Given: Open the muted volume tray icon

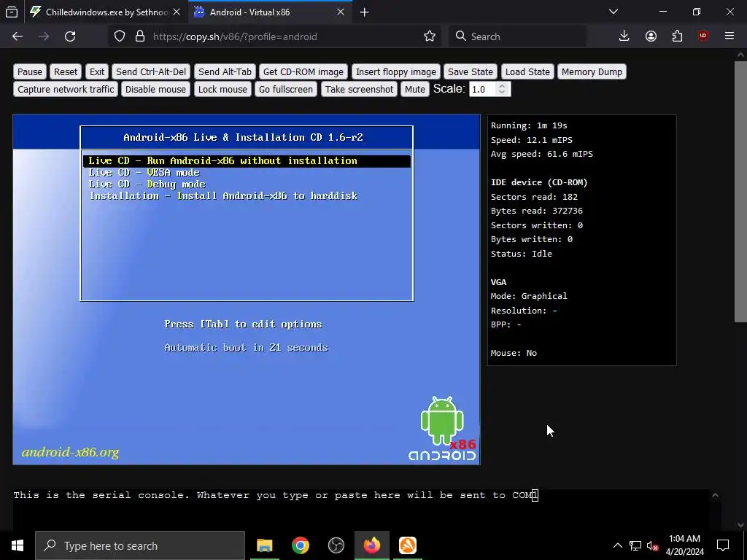Looking at the screenshot, I should click(x=652, y=545).
